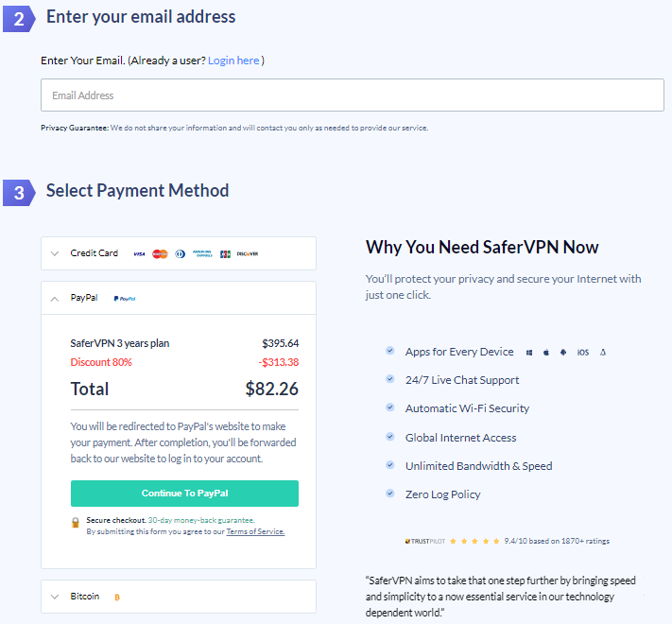
Task: Click the Continue To PayPal button
Action: click(184, 494)
